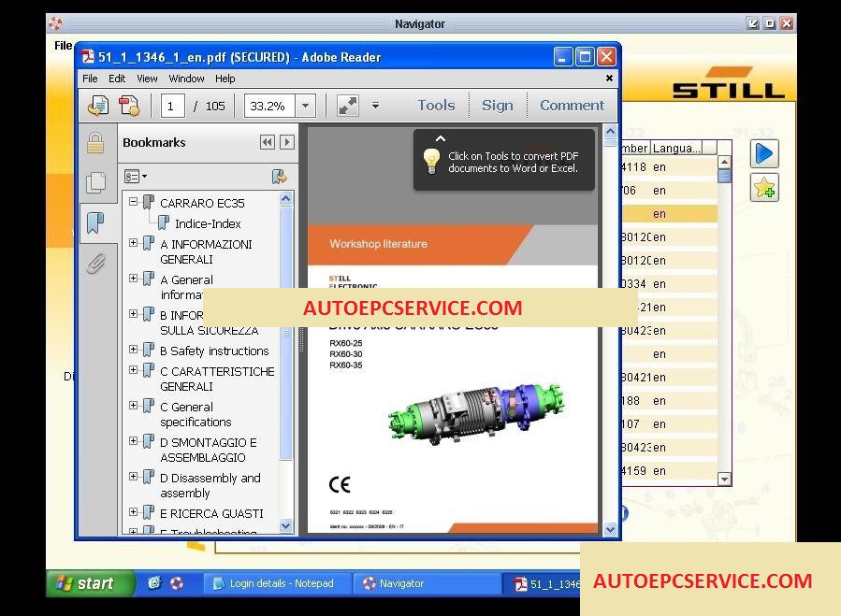Select the B Safety instructions bookmark

tap(214, 351)
